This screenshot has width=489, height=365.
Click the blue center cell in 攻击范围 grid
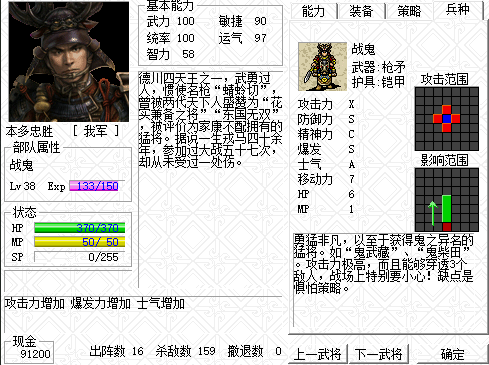(447, 119)
